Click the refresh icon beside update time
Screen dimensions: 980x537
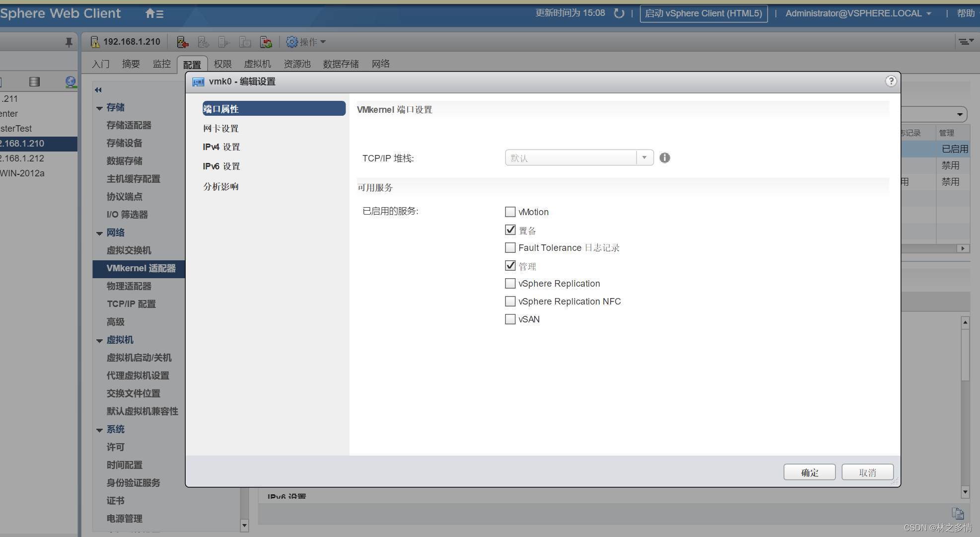[619, 13]
